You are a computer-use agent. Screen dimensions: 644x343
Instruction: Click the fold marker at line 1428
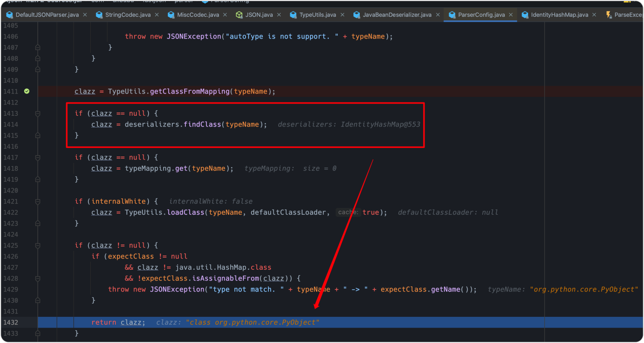coord(38,278)
